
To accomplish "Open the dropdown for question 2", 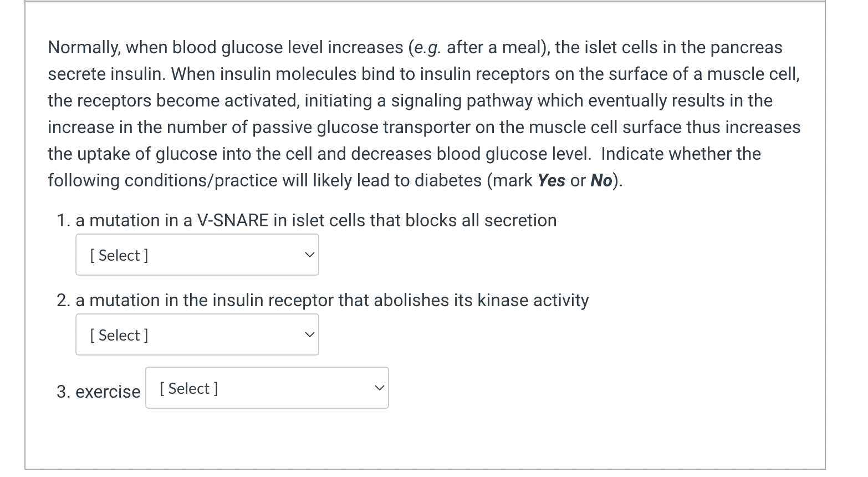I will coord(197,334).
